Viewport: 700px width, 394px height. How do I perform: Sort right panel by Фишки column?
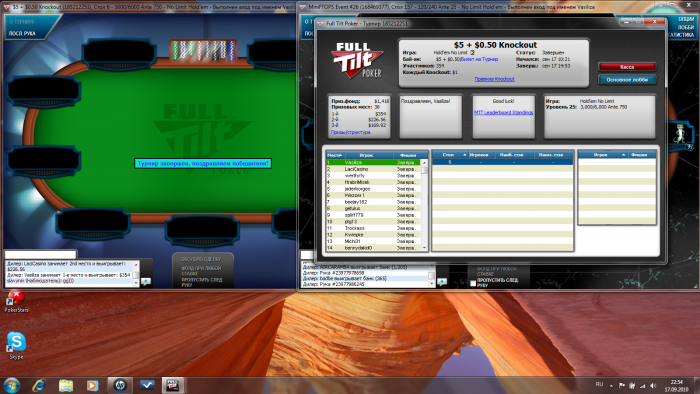click(639, 154)
